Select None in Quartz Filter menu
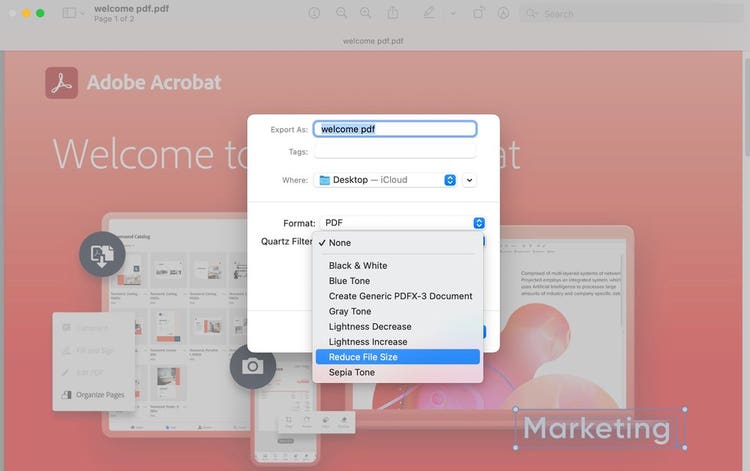This screenshot has height=471, width=750. [397, 243]
